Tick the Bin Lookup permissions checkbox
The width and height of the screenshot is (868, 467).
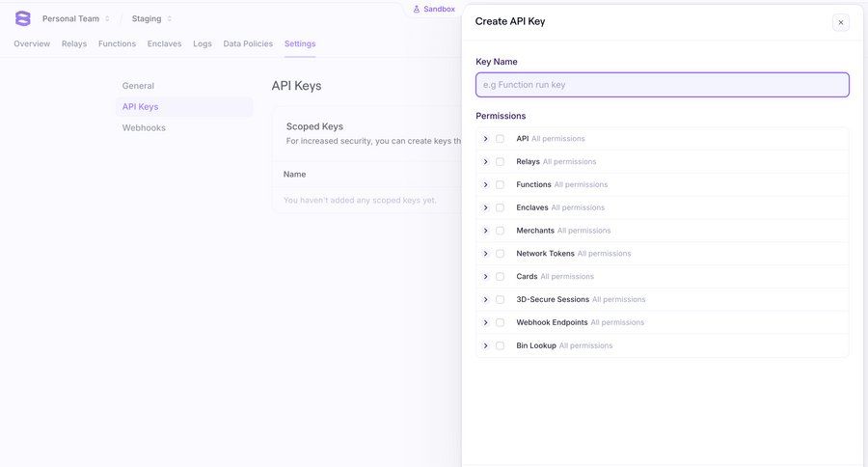point(500,345)
